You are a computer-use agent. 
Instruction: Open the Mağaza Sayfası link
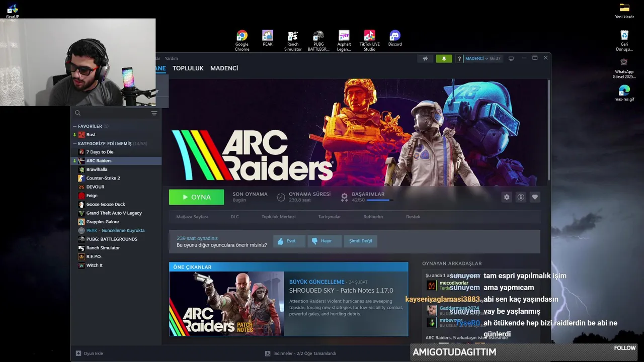(192, 217)
